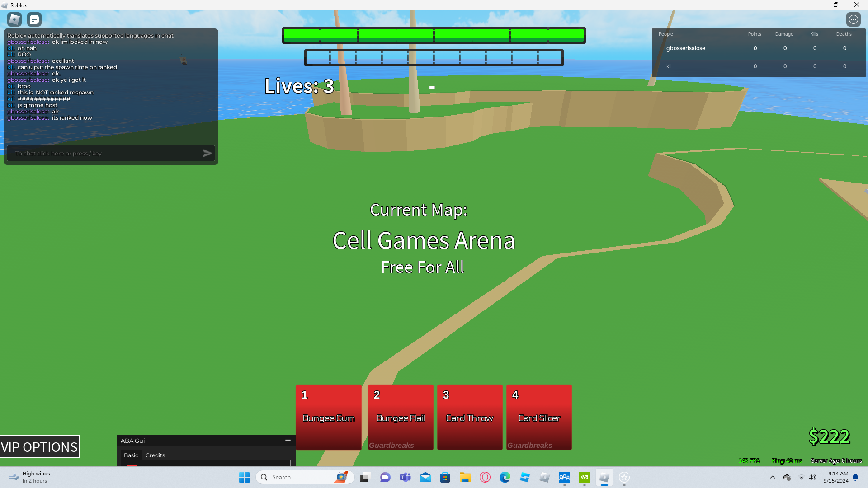Image resolution: width=868 pixels, height=488 pixels.
Task: Open network Wi-Fi settings tray icon
Action: coord(802,477)
